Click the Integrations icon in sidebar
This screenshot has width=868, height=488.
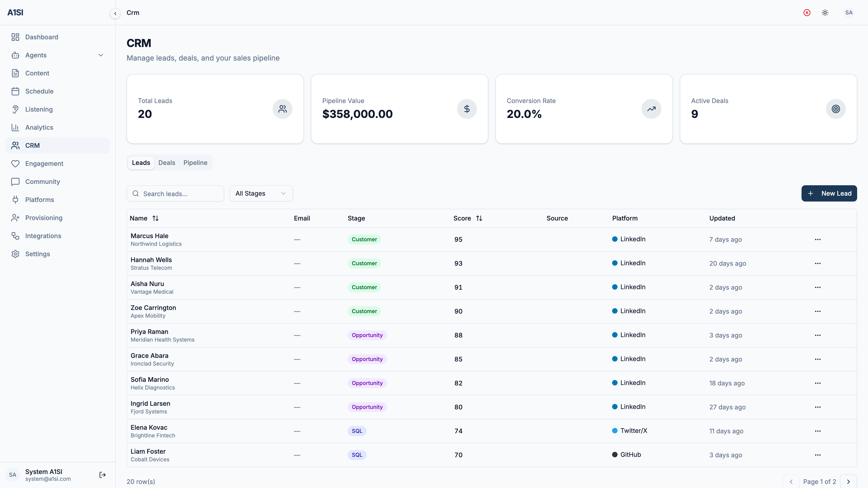(15, 236)
